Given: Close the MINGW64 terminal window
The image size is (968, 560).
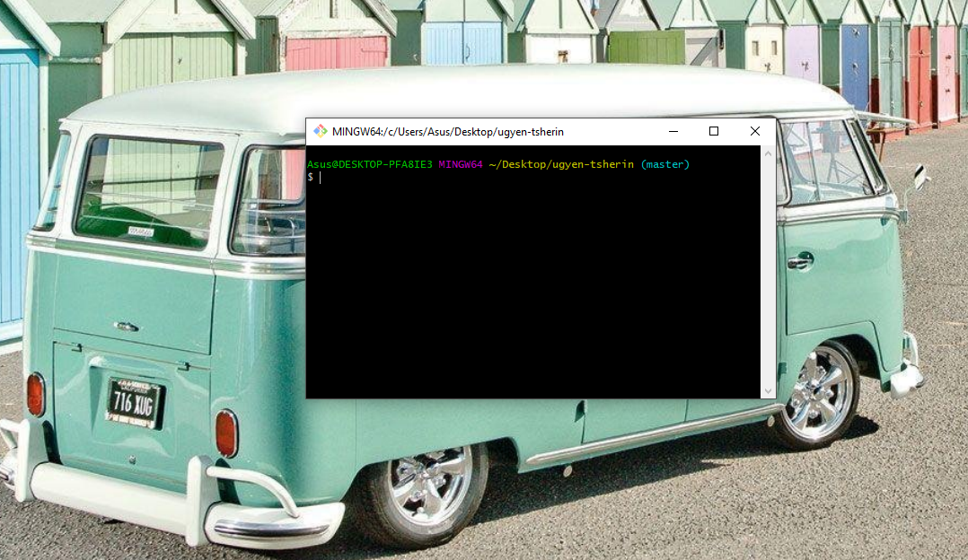Looking at the screenshot, I should tap(755, 131).
